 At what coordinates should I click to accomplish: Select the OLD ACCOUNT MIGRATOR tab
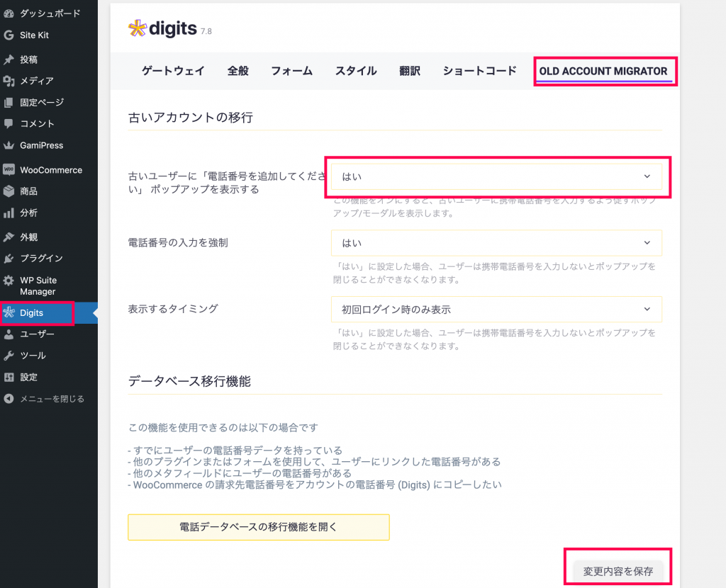tap(603, 72)
